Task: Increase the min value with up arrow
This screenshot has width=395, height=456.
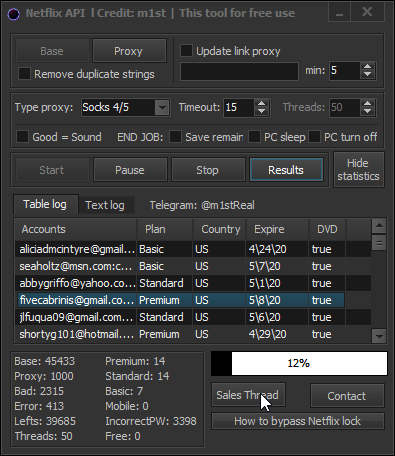Action: pos(368,66)
